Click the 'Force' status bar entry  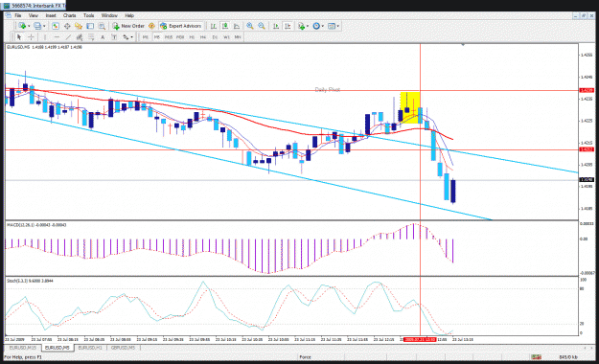[305, 356]
